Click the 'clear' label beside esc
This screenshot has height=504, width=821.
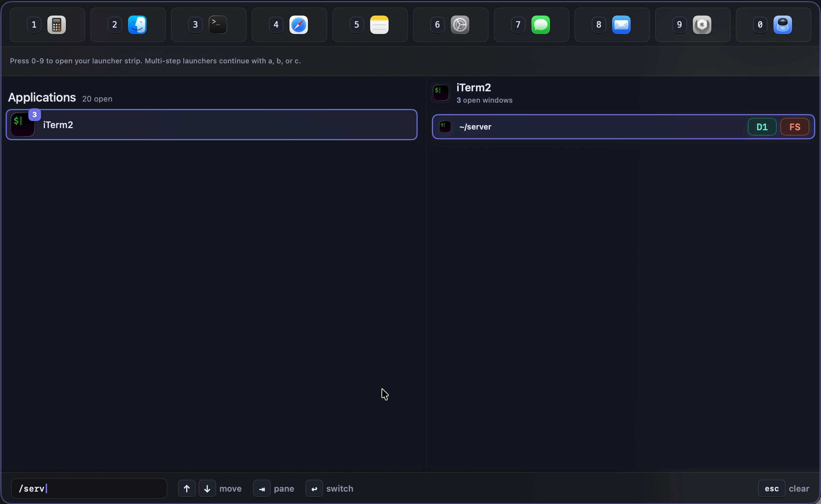(x=799, y=488)
